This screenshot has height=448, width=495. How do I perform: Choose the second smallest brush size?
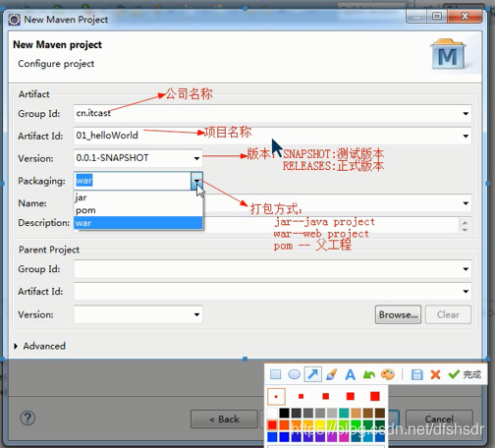click(301, 397)
